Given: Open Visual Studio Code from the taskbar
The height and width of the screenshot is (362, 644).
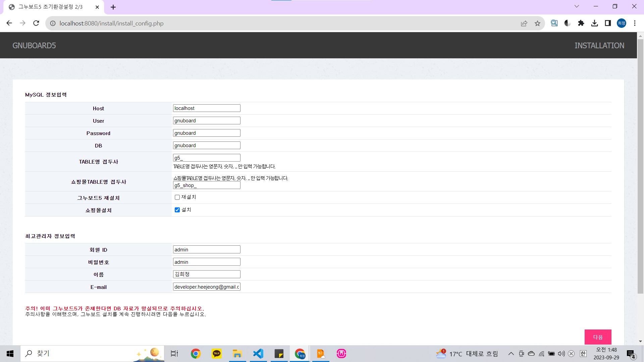Looking at the screenshot, I should point(258,354).
